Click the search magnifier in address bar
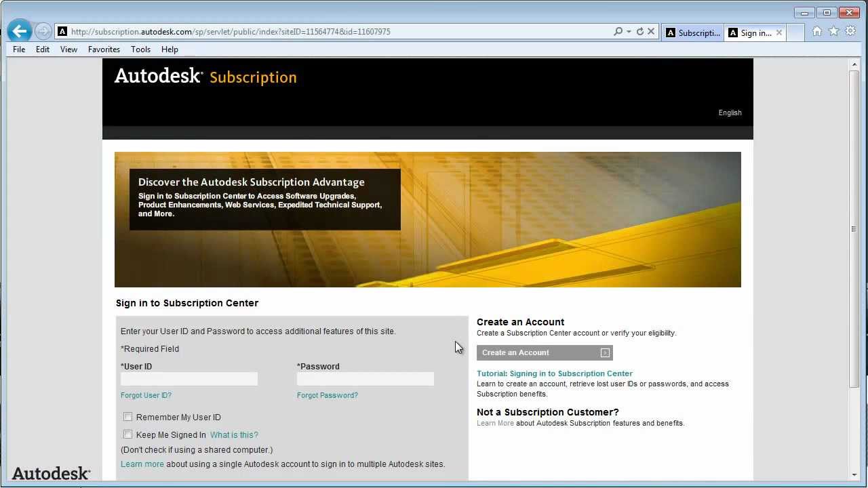 click(x=618, y=31)
